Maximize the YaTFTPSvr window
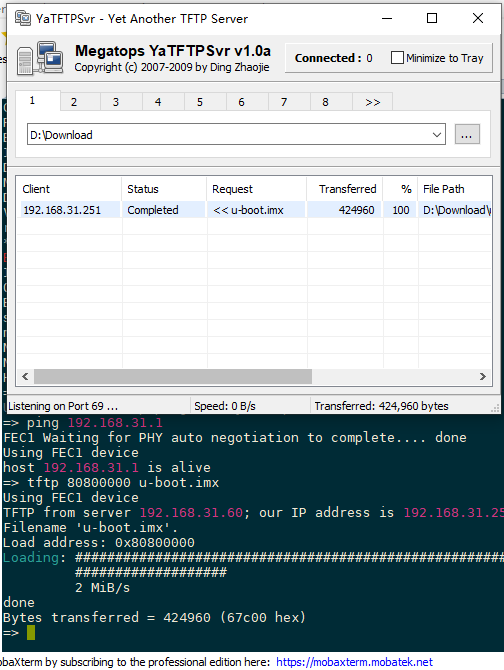This screenshot has height=670, width=504. [x=432, y=18]
